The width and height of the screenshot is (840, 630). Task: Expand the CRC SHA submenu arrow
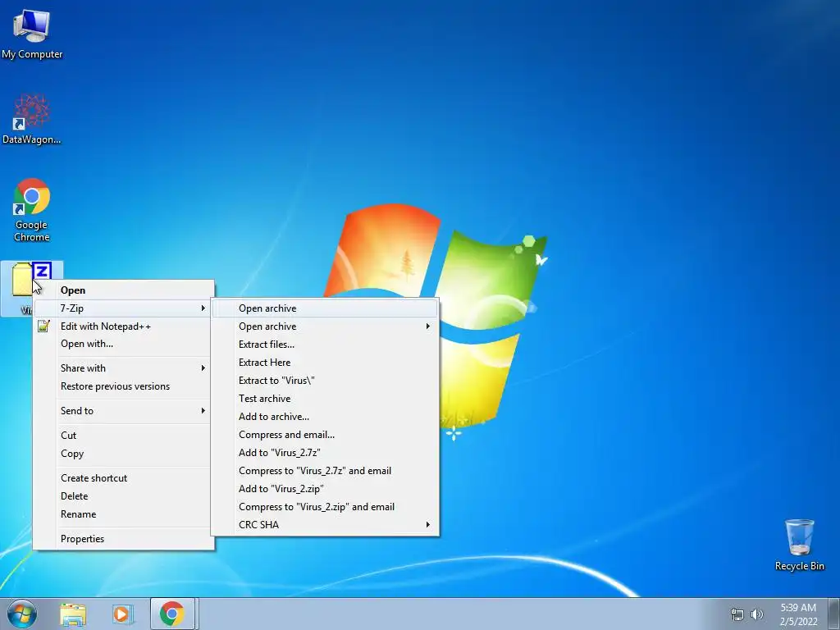point(427,524)
